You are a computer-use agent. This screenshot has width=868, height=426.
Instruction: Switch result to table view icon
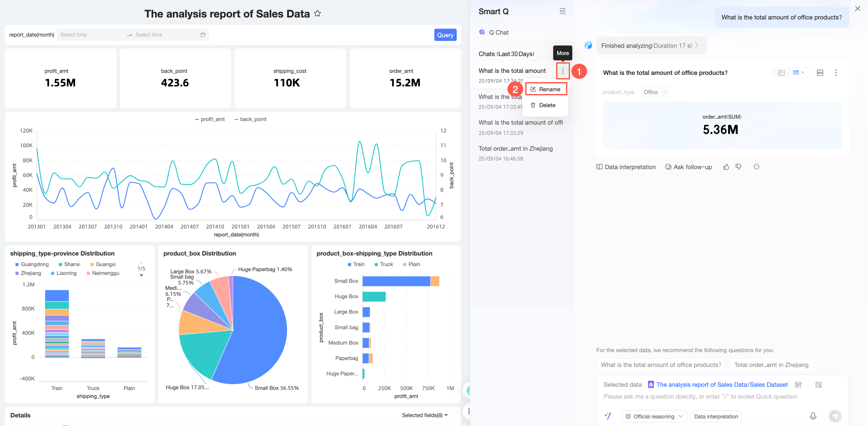pos(781,73)
